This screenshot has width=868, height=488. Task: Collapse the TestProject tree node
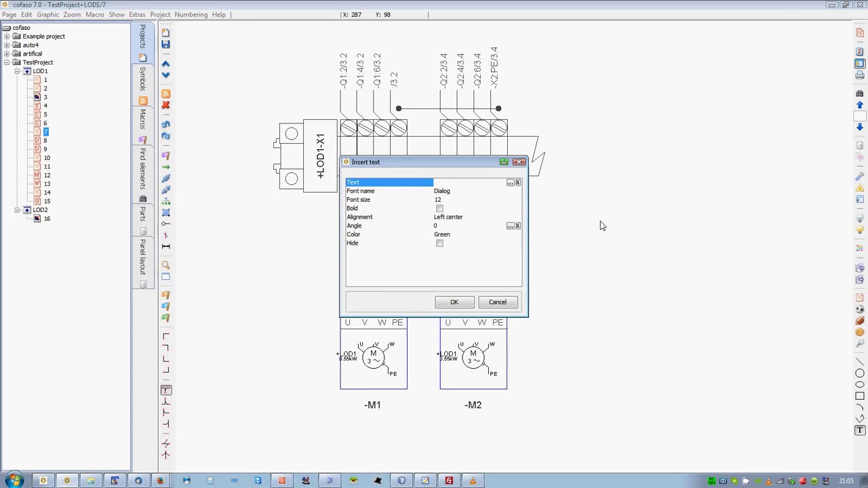[7, 62]
